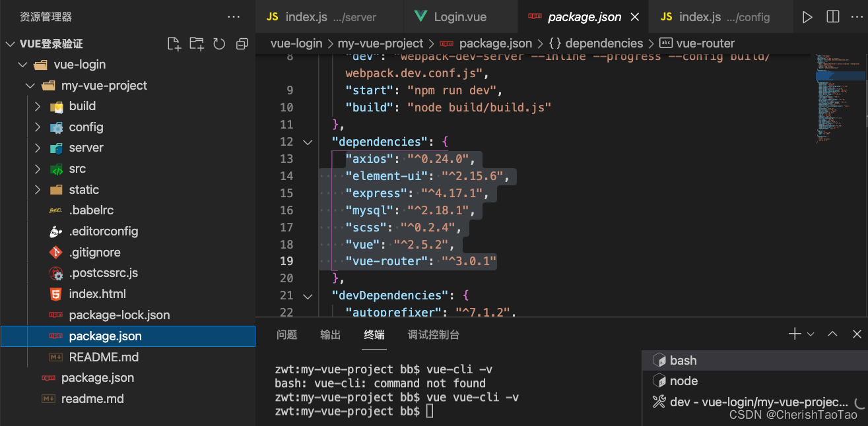
Task: Click vue-login in the breadcrumb
Action: 296,44
